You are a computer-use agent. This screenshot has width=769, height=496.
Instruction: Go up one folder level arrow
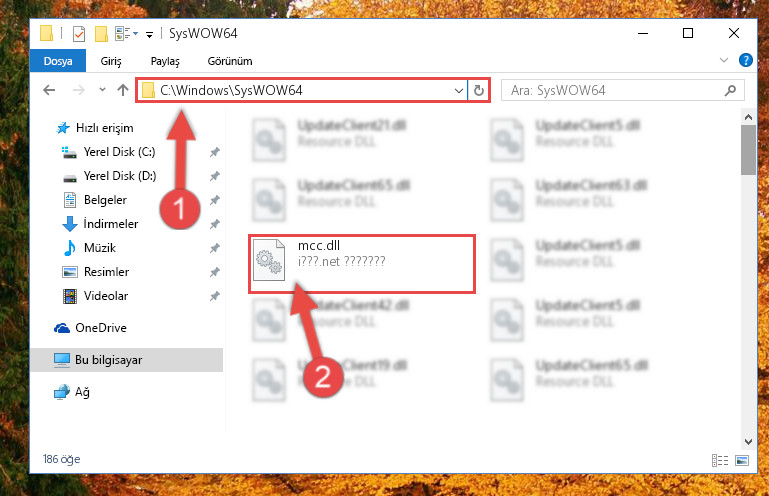[x=123, y=90]
